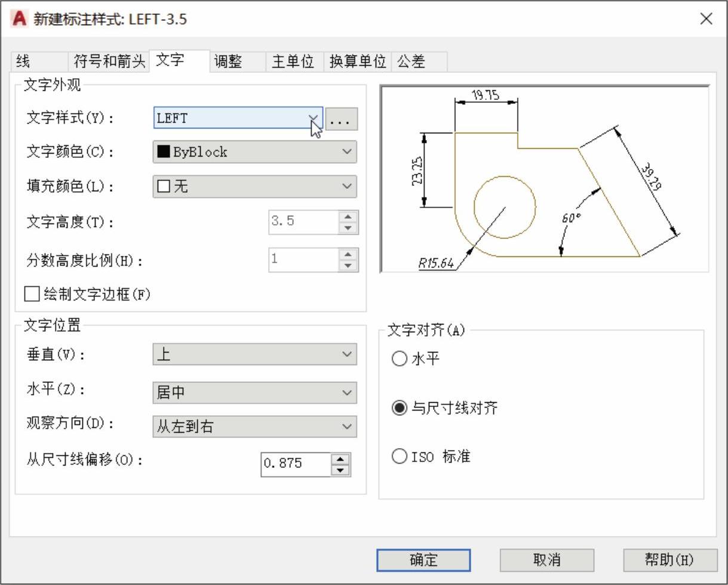Click the text style browse (...) button
Image resolution: width=728 pixels, height=585 pixels.
(341, 119)
